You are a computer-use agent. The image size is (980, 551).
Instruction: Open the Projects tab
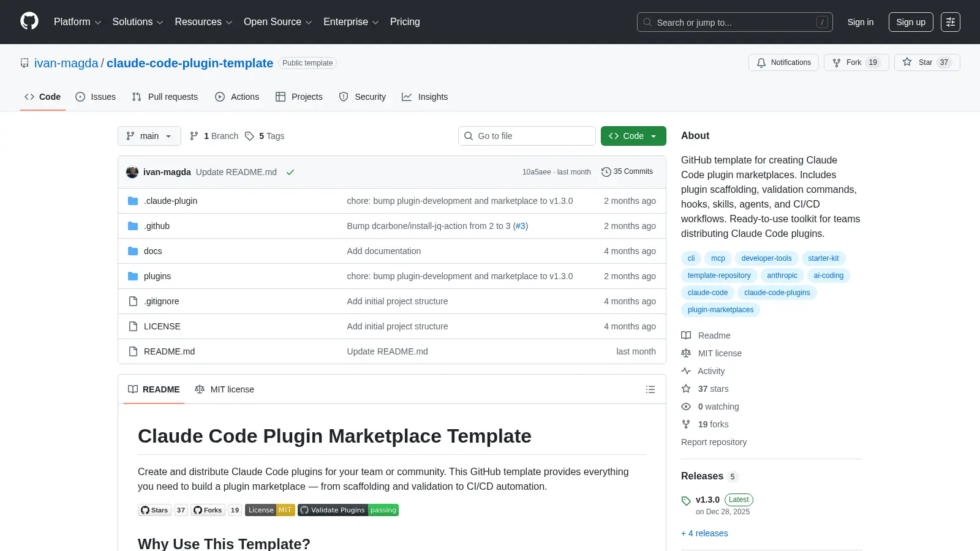299,97
